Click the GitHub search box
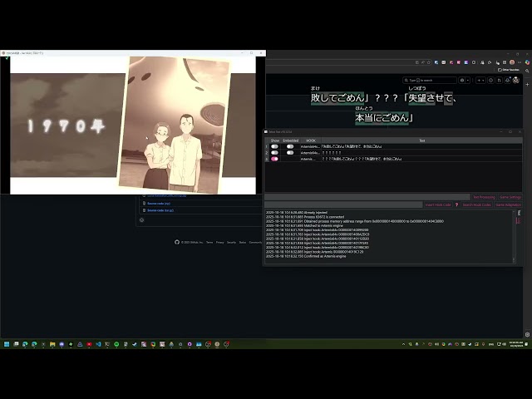The image size is (532, 399). [430, 81]
